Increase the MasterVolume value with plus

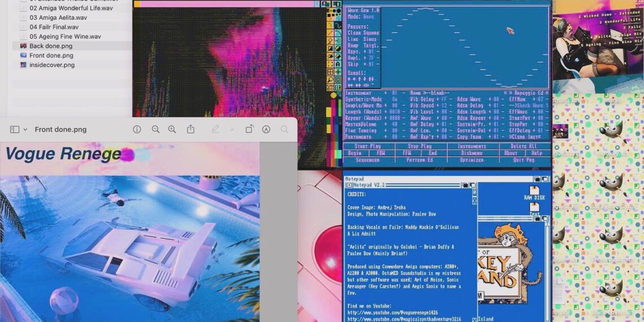tap(385, 124)
